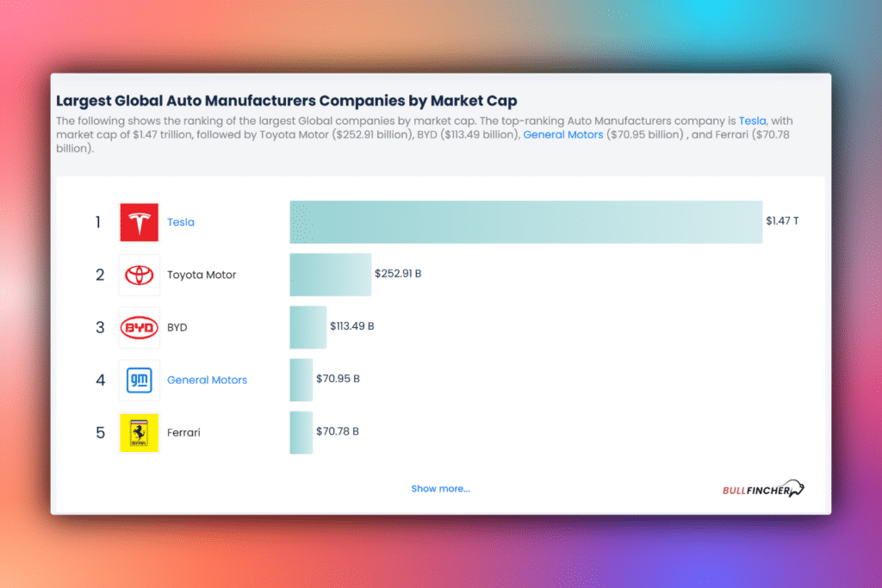This screenshot has width=882, height=588.
Task: Select the $1.47 T value label
Action: pos(780,221)
